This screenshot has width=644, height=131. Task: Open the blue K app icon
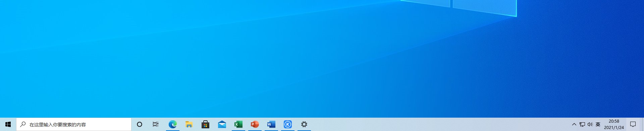pyautogui.click(x=287, y=124)
